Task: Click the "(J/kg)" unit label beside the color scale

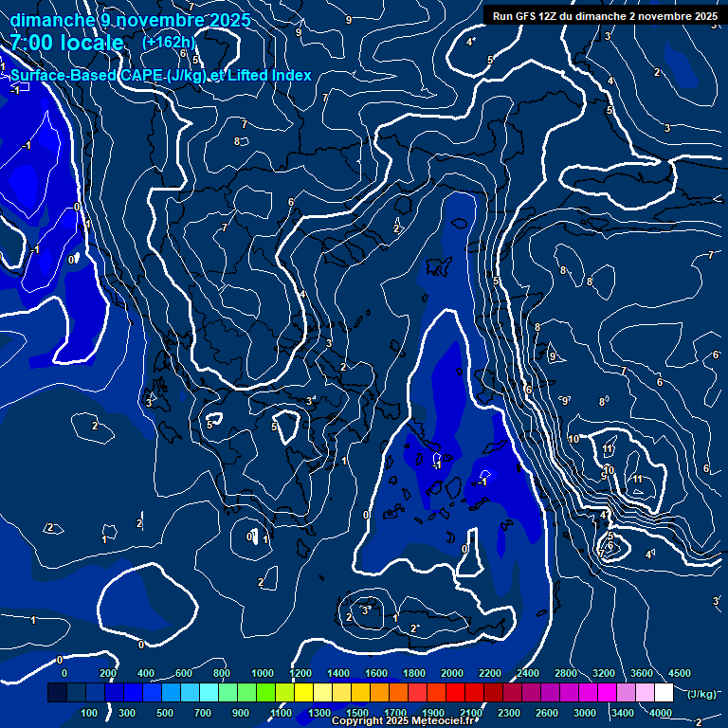Action: [x=701, y=694]
